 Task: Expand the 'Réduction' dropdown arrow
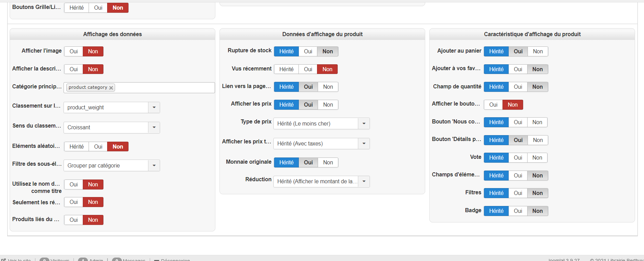point(364,182)
